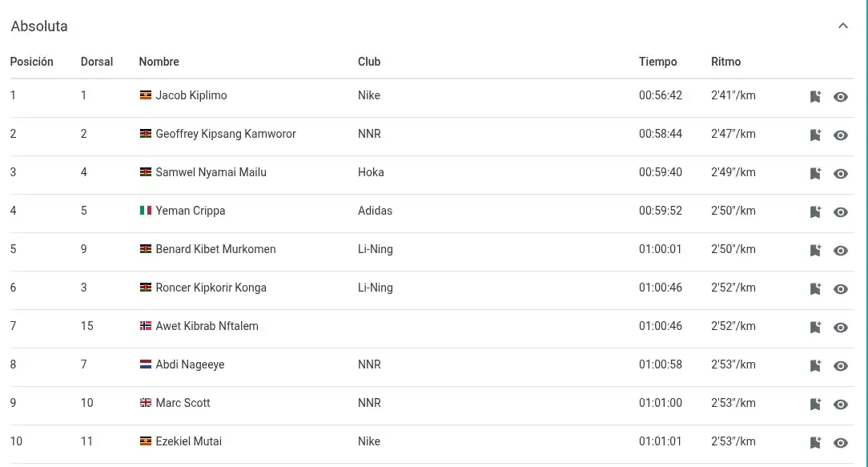Click the Nombre column header
This screenshot has width=868, height=467.
(x=159, y=62)
